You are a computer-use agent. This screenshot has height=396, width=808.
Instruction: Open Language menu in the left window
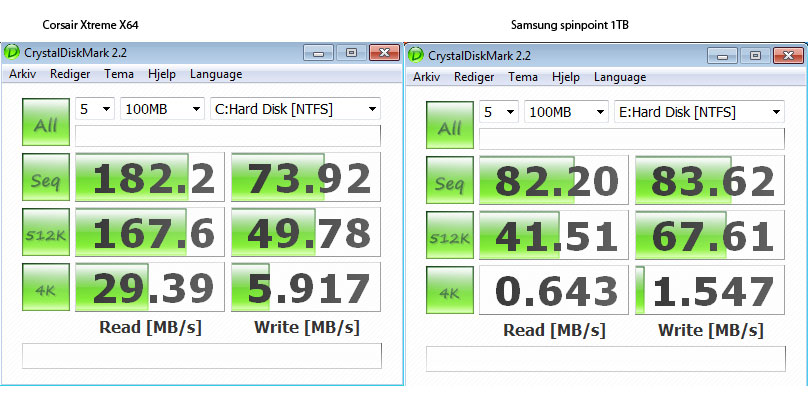coord(216,74)
